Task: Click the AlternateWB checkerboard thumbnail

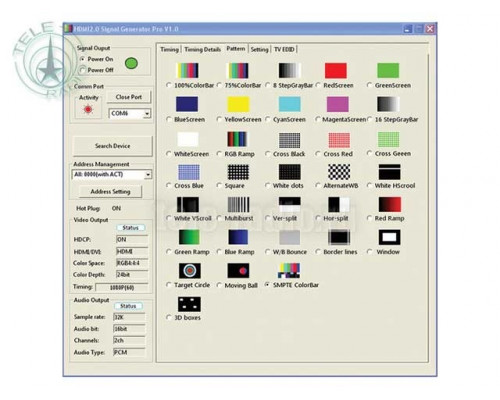Action: coord(339,172)
